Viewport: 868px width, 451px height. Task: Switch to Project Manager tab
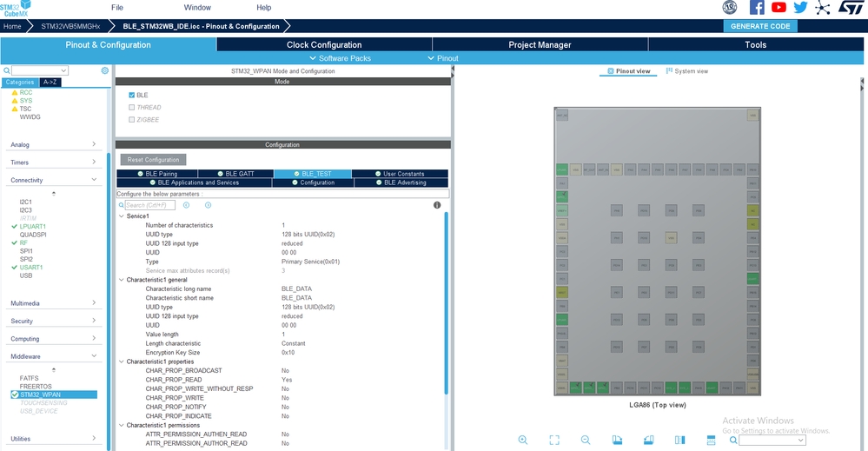[540, 45]
